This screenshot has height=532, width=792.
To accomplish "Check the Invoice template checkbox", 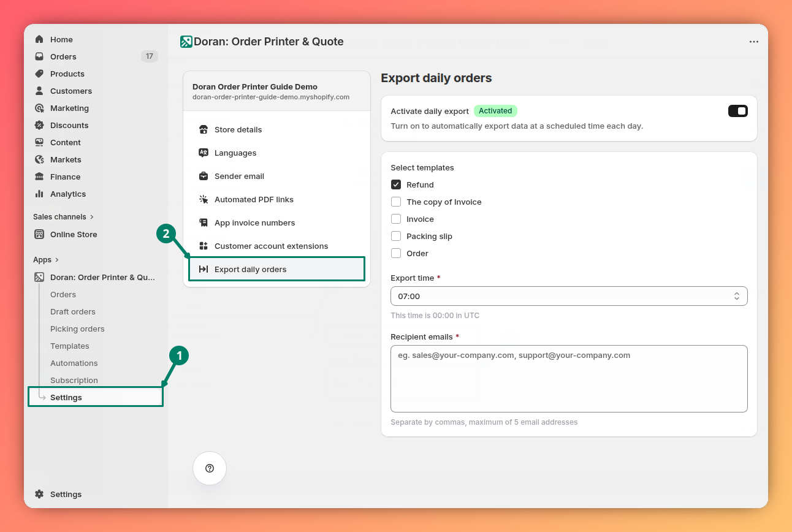I will (x=396, y=219).
